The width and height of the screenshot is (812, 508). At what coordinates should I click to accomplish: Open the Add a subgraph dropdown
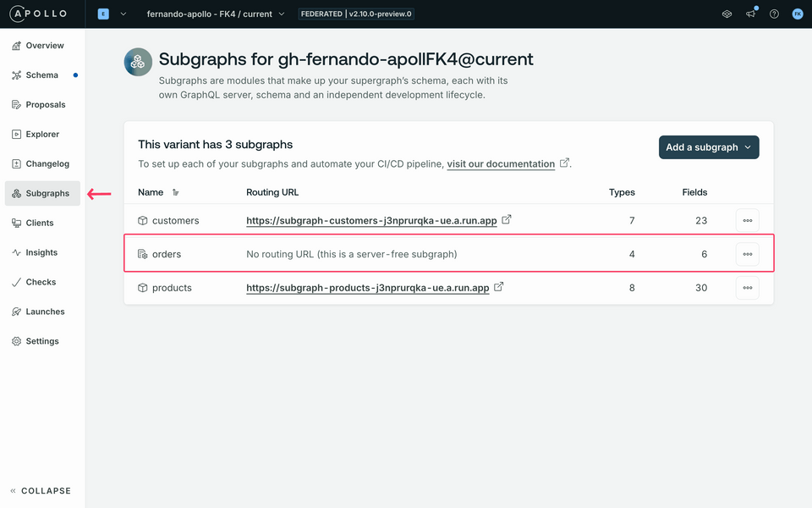(x=709, y=147)
